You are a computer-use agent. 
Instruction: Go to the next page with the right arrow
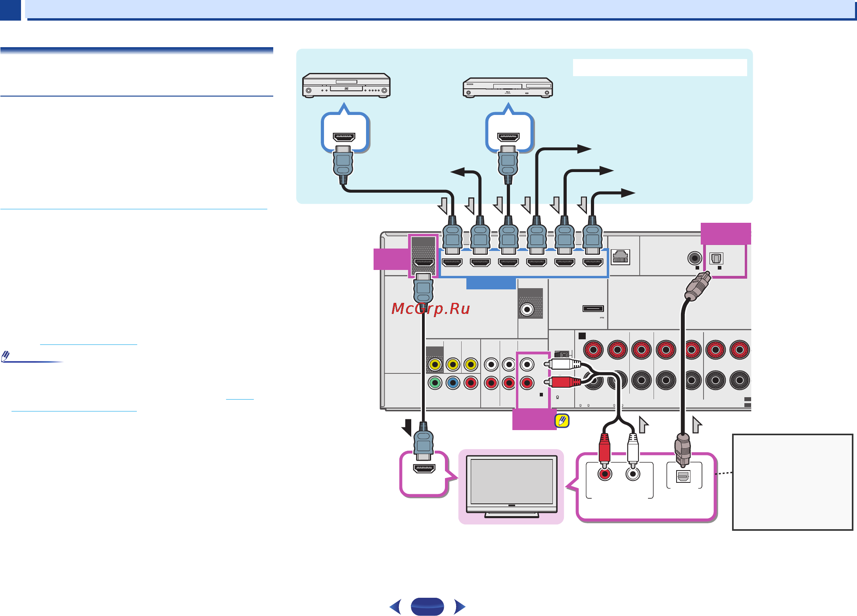tap(460, 607)
